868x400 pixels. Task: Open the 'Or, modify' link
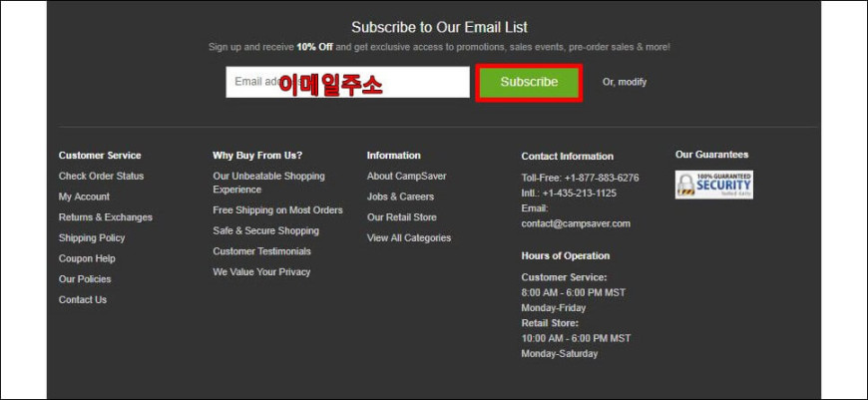[625, 82]
